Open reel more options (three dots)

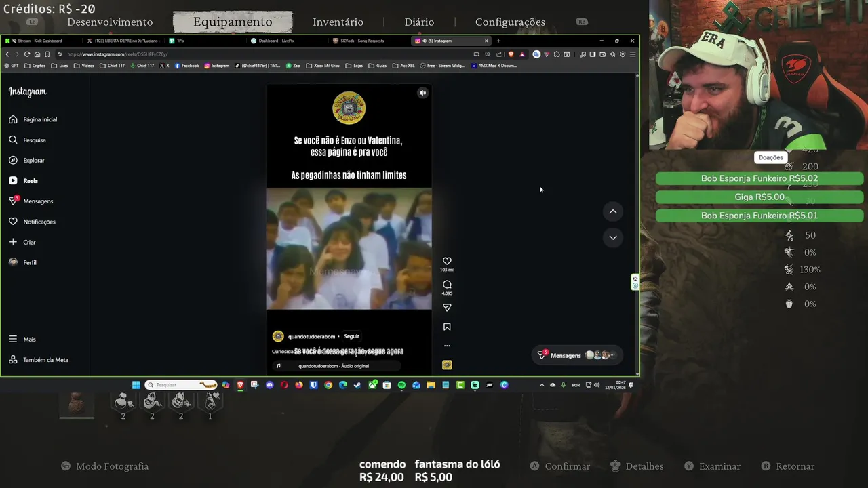pos(447,346)
